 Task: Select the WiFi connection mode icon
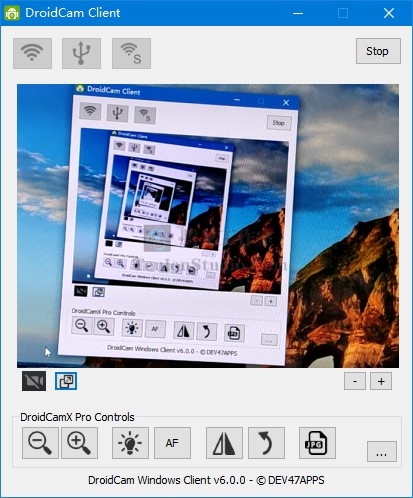[x=32, y=53]
